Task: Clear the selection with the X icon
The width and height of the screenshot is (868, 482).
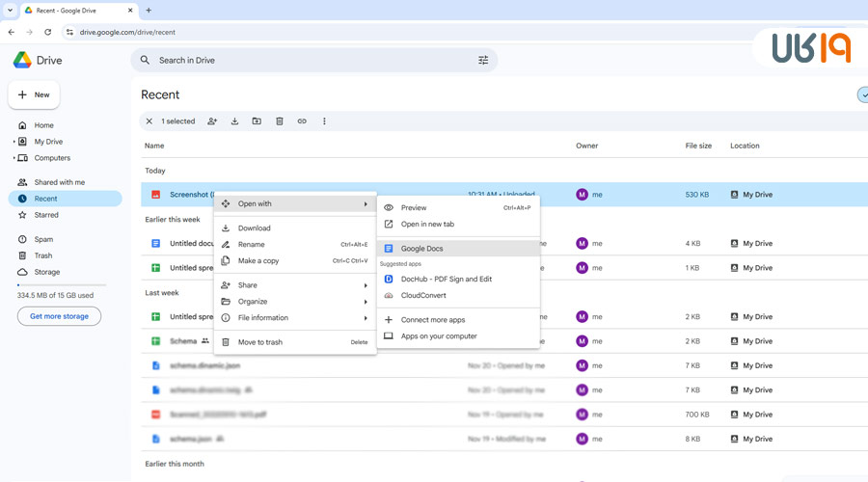Action: coord(149,121)
